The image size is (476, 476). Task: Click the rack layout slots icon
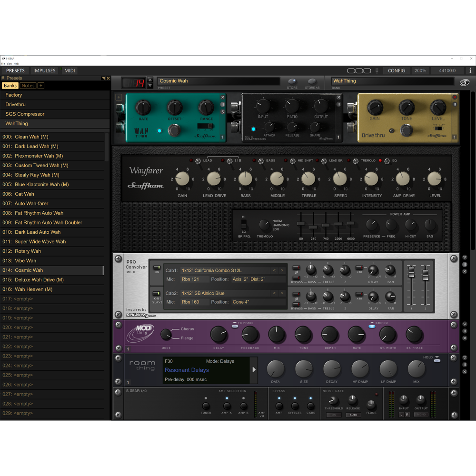[359, 70]
